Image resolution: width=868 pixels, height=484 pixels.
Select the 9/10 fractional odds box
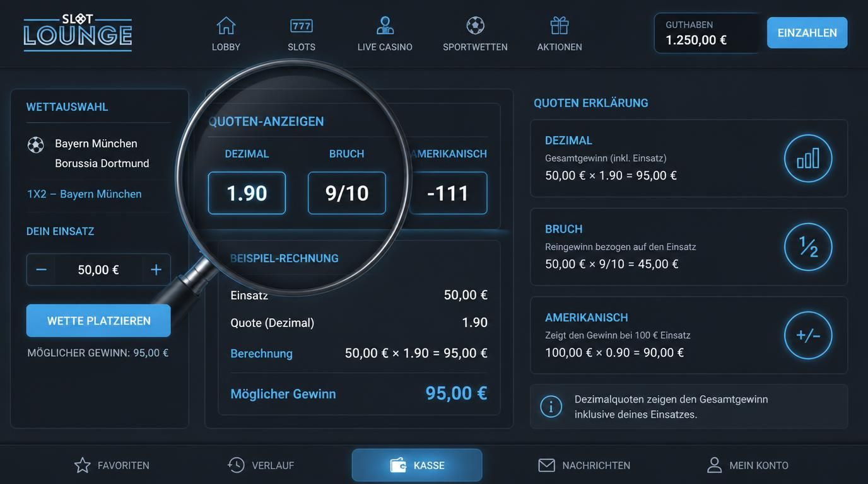click(x=347, y=193)
